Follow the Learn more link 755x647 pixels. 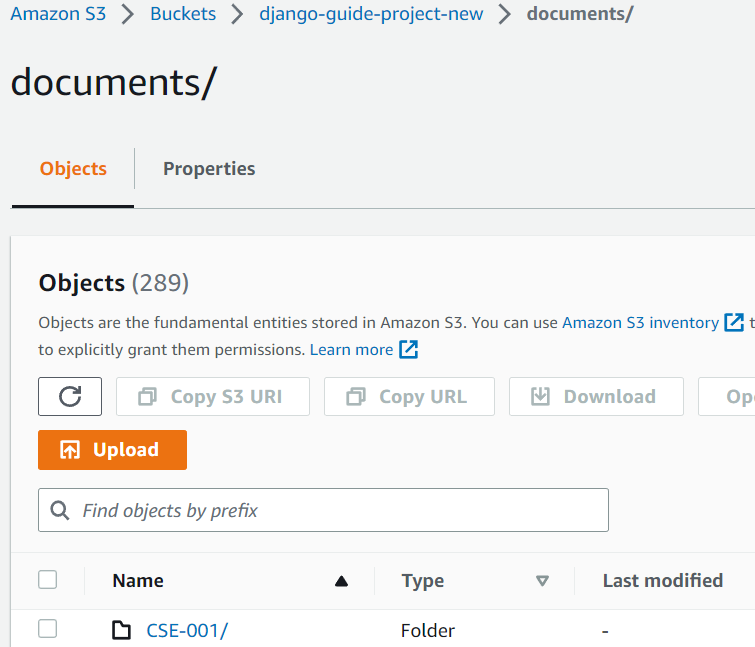tap(351, 349)
